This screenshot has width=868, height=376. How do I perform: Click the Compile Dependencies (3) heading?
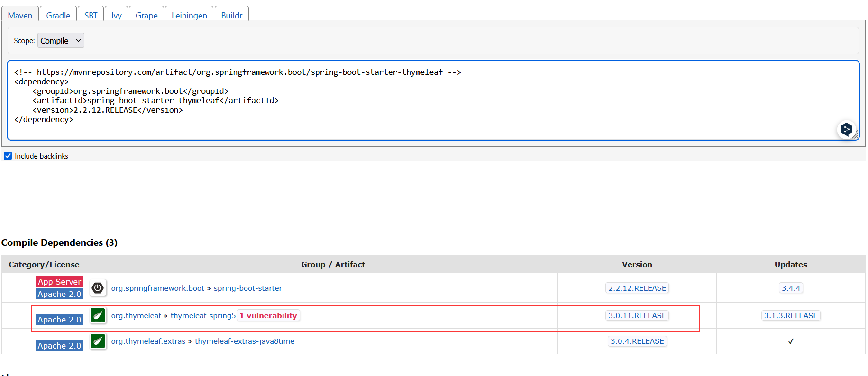59,242
